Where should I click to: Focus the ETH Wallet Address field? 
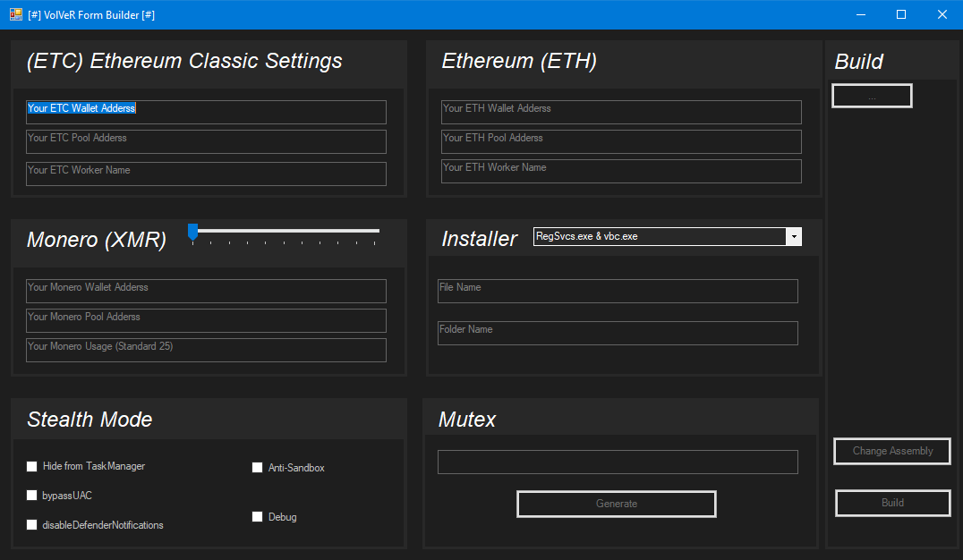coord(621,113)
